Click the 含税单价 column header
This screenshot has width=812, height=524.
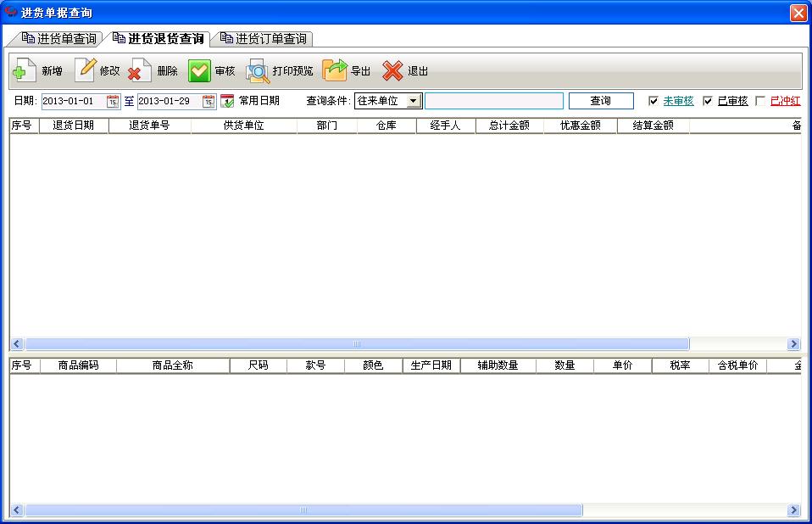pos(738,365)
